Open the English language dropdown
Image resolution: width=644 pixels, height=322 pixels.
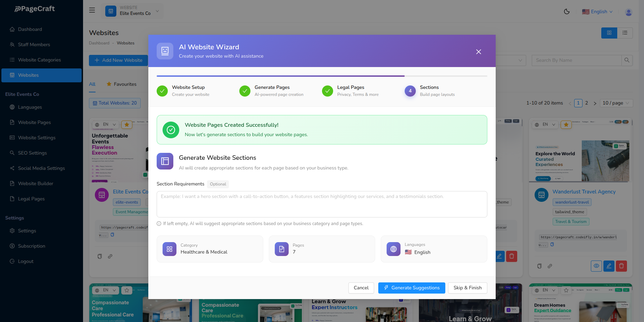tap(597, 11)
